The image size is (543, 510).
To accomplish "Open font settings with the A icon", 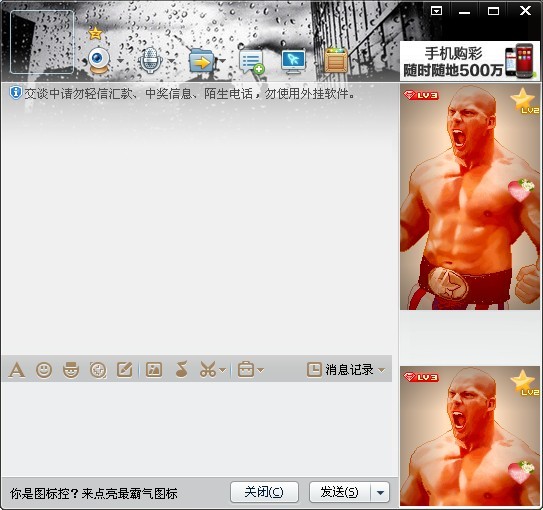I will coord(17,370).
